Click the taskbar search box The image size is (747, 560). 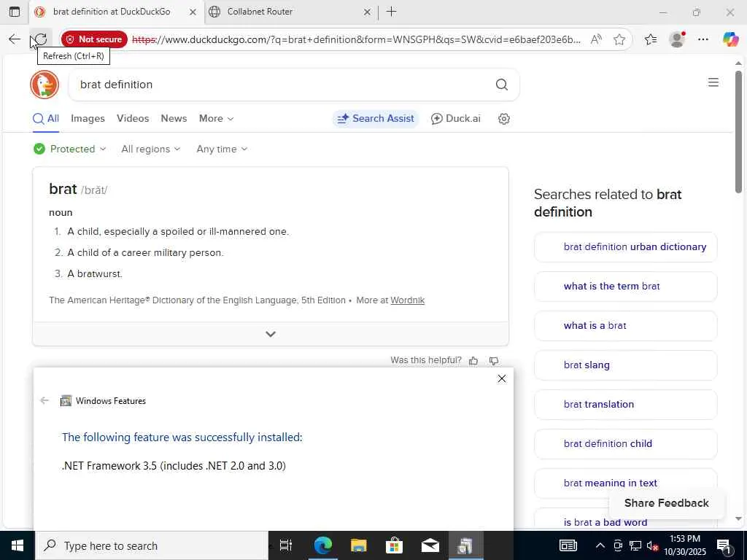[152, 545]
